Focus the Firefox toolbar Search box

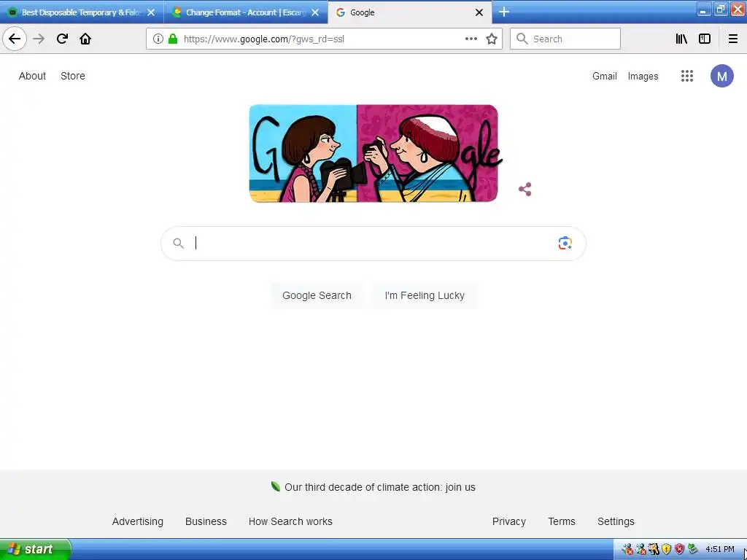point(565,39)
